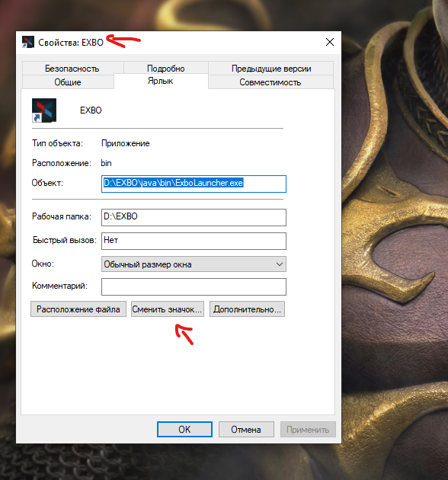Switch to the Общие tab
The width and height of the screenshot is (448, 480).
click(x=68, y=82)
